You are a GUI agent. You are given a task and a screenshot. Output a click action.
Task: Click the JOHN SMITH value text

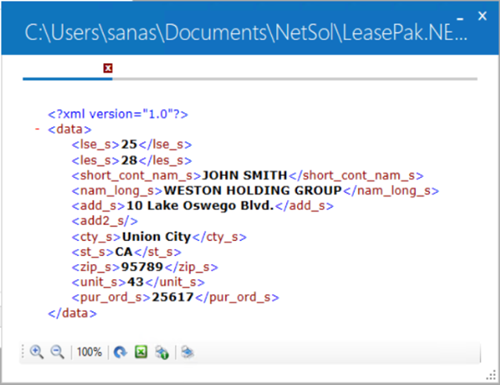click(x=245, y=175)
